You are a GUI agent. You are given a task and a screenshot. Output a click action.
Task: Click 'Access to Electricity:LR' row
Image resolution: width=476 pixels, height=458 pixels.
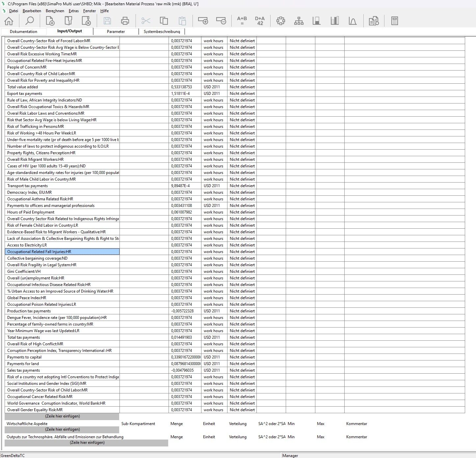click(62, 245)
